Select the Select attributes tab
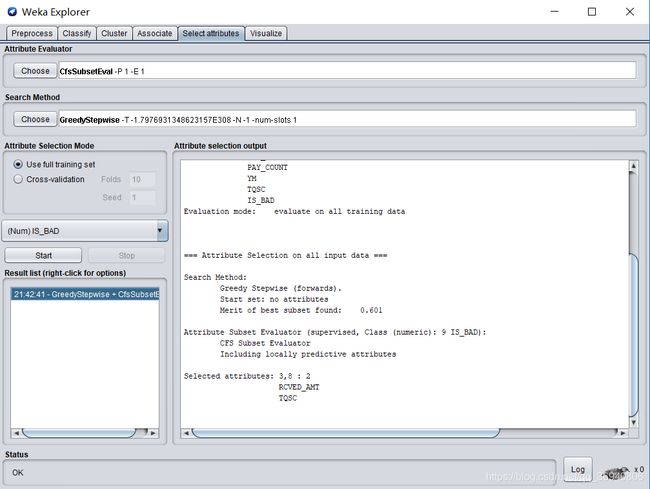The image size is (650, 489). pos(211,33)
